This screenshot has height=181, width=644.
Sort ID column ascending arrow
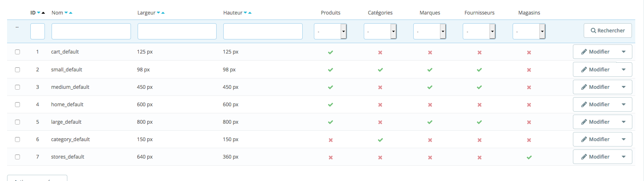[43, 13]
